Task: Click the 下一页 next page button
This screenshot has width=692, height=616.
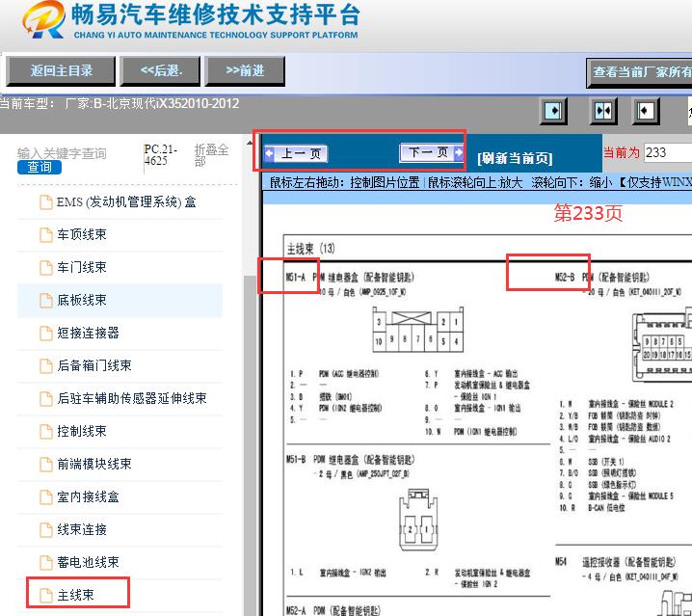Action: click(x=431, y=152)
